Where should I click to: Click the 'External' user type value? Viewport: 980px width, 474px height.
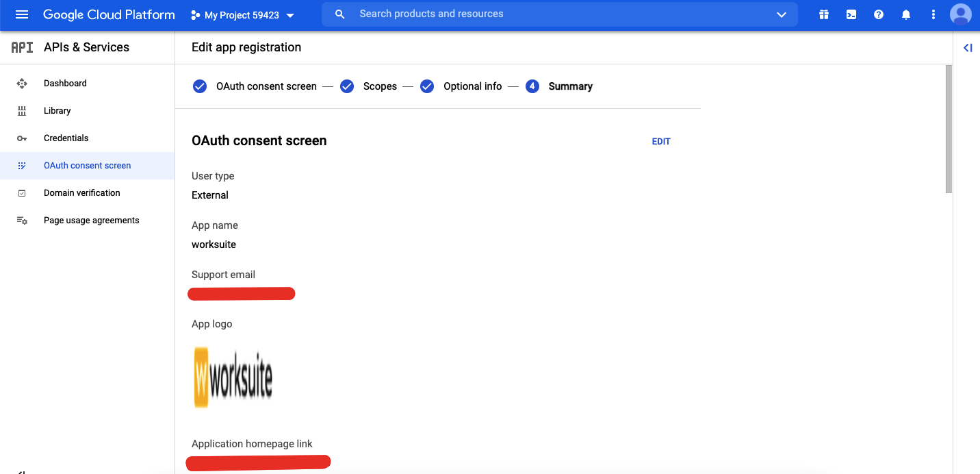[210, 195]
